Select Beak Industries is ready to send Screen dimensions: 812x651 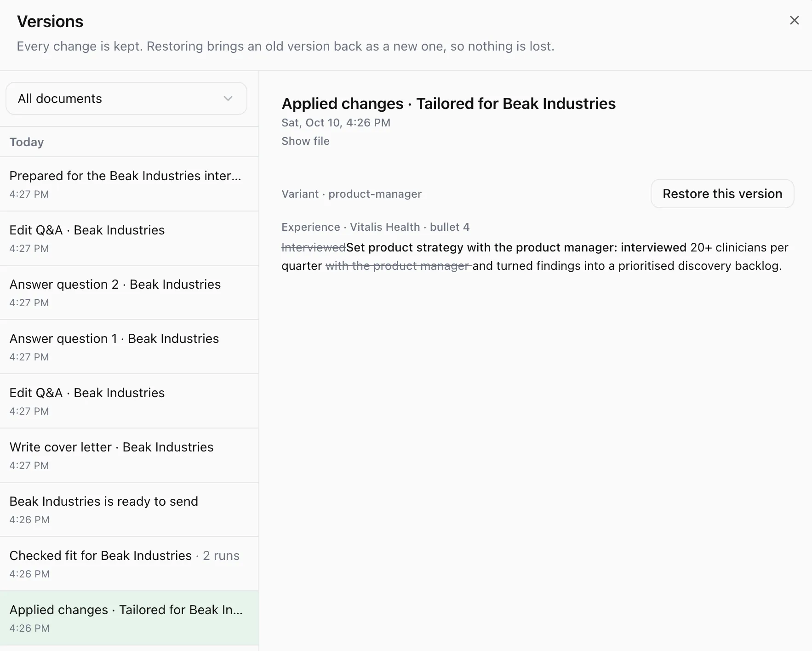129,509
